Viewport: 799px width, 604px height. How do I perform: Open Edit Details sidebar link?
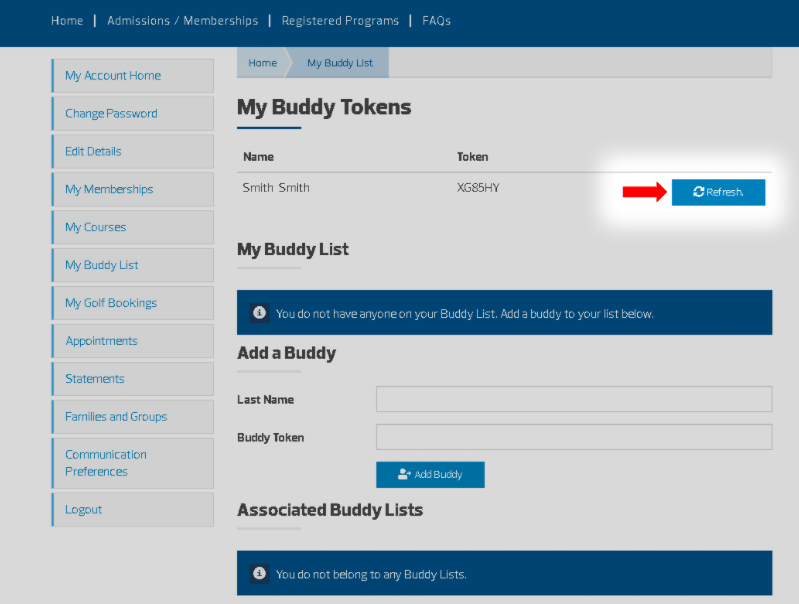coord(93,152)
